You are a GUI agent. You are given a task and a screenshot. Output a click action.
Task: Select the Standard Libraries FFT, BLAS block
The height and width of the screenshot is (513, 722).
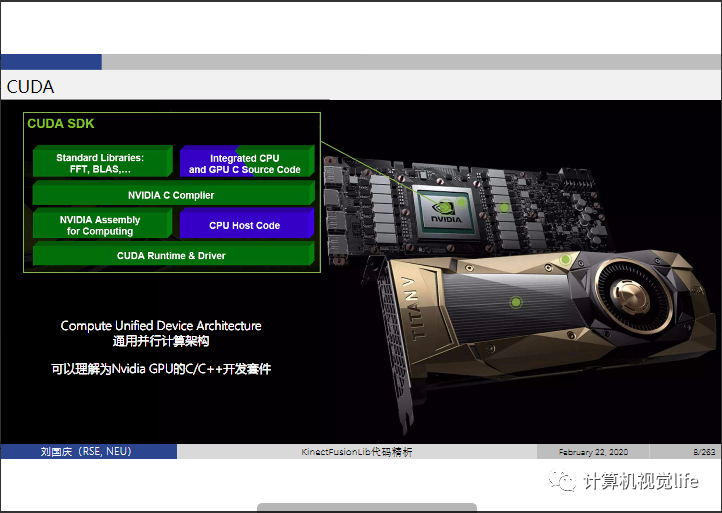click(102, 162)
